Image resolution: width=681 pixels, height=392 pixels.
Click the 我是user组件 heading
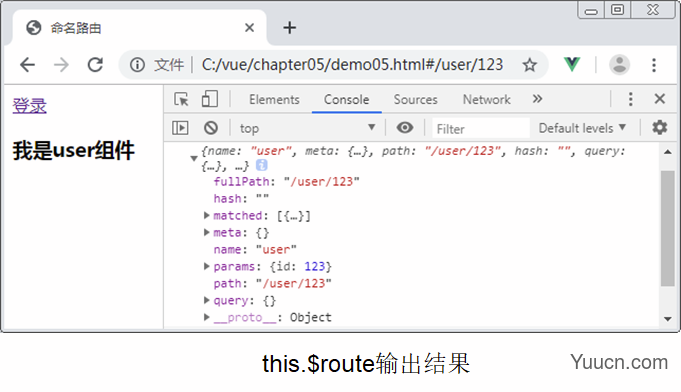[73, 151]
